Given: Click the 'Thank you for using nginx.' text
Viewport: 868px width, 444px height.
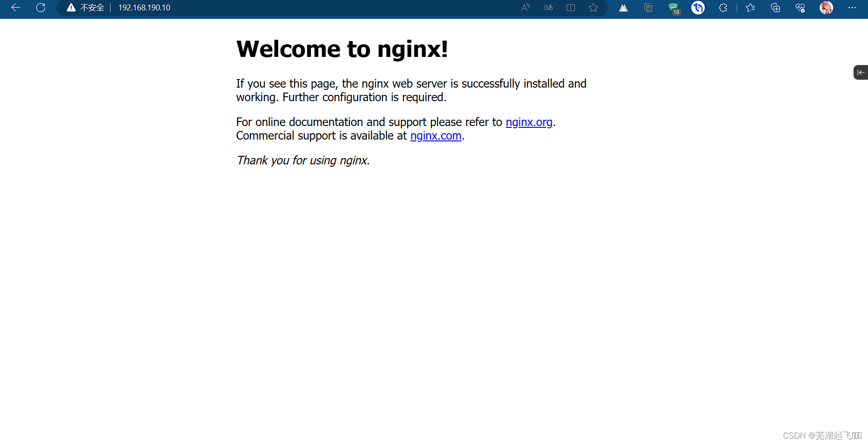Looking at the screenshot, I should tap(303, 160).
